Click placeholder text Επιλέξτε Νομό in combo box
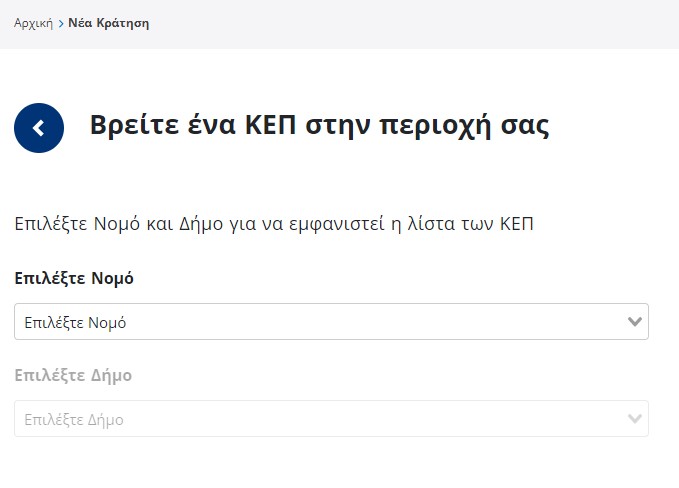The width and height of the screenshot is (679, 488). click(75, 323)
